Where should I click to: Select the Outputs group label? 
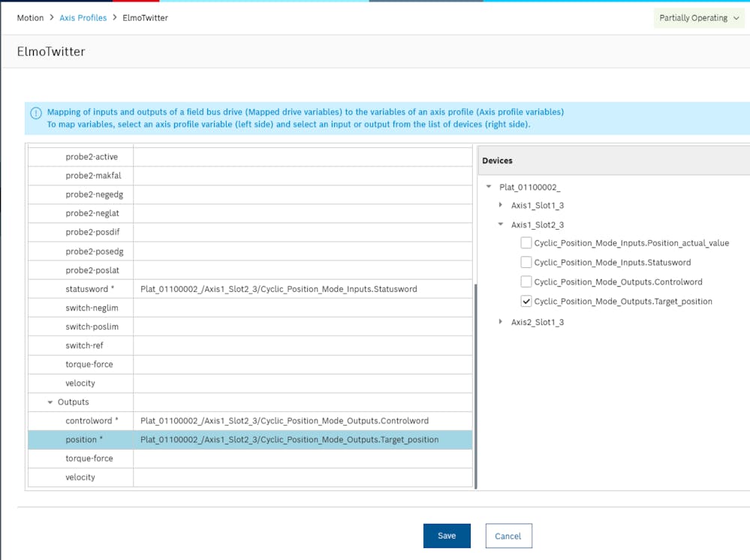click(73, 402)
